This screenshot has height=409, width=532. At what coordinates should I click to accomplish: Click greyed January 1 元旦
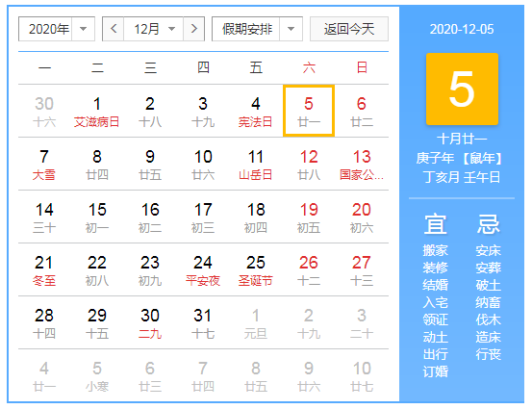(x=256, y=322)
